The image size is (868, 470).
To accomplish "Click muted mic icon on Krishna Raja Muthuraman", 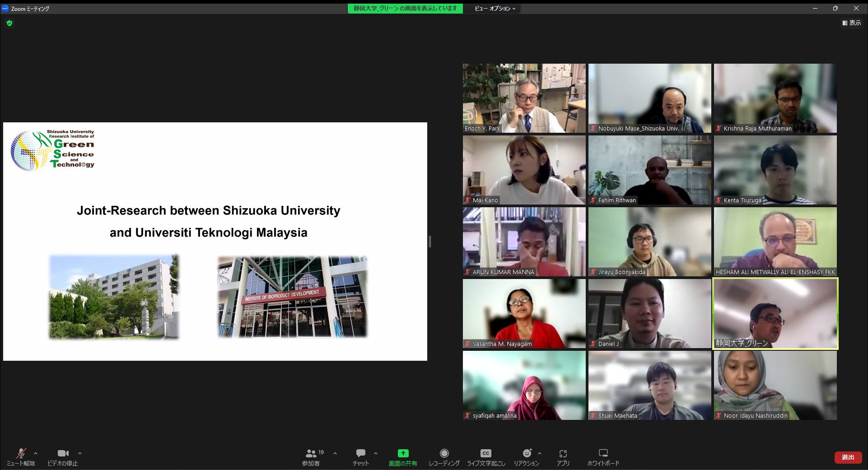I will tap(719, 128).
